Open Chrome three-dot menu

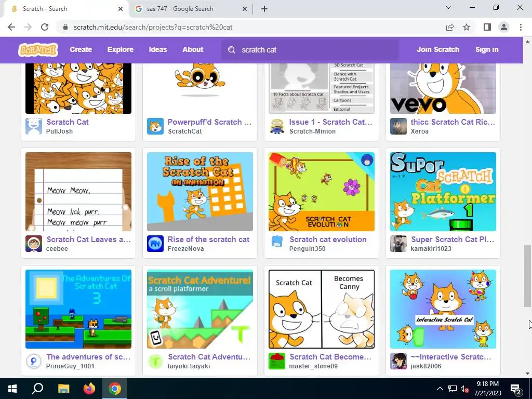point(521,27)
